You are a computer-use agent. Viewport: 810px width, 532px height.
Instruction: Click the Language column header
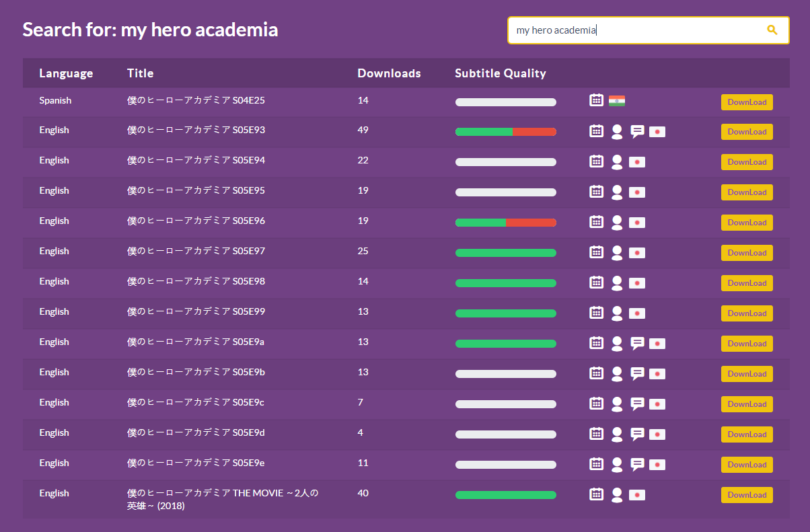point(66,73)
